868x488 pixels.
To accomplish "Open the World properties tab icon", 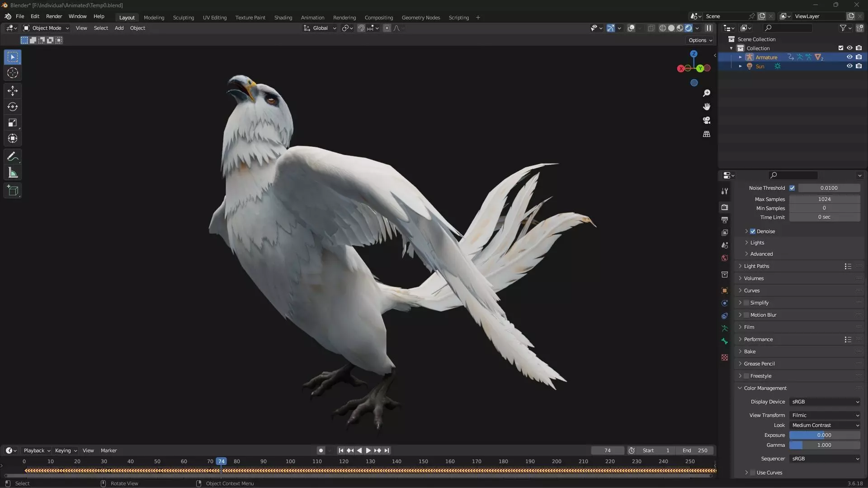I will coord(725,258).
